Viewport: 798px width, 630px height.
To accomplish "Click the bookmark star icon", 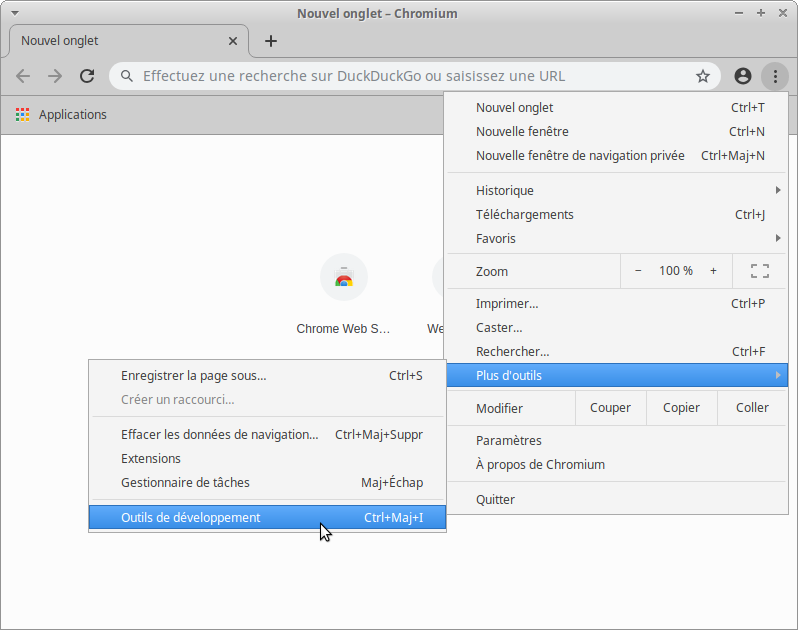I will (703, 76).
